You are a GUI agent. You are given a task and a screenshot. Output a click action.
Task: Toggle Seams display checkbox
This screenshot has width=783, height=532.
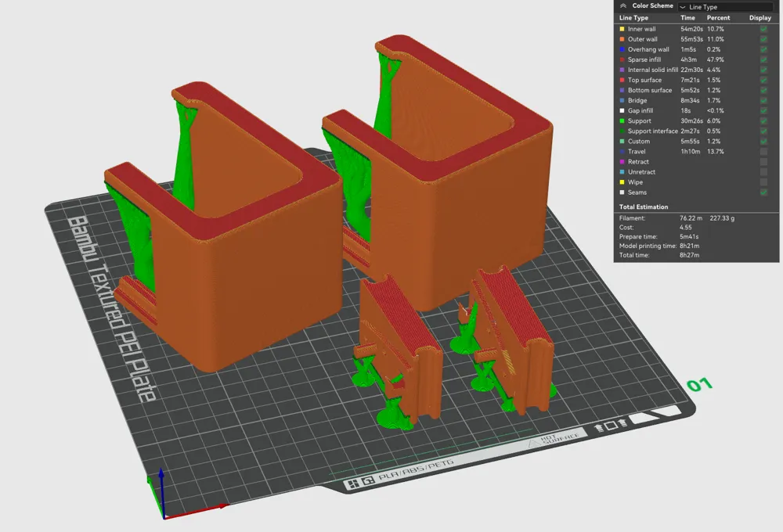pos(763,192)
